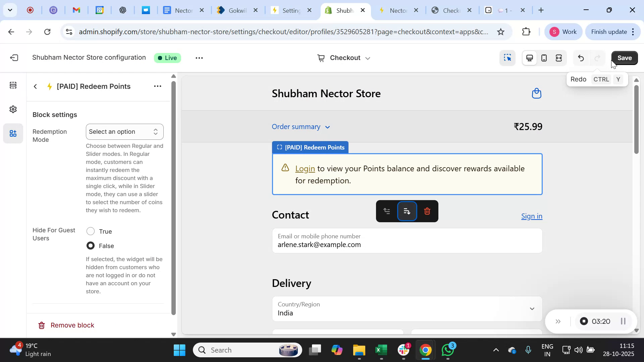Select the fullscreen width preview icon
Image resolution: width=644 pixels, height=362 pixels.
tap(559, 58)
